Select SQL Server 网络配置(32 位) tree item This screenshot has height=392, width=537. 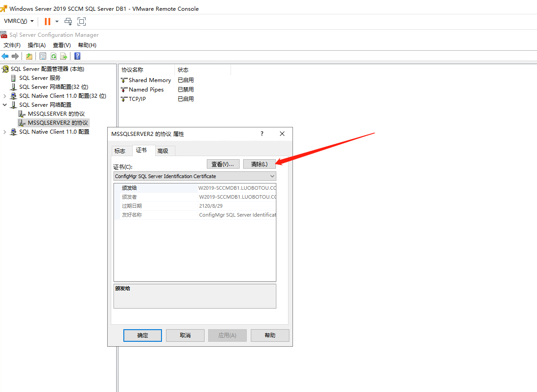tap(53, 87)
